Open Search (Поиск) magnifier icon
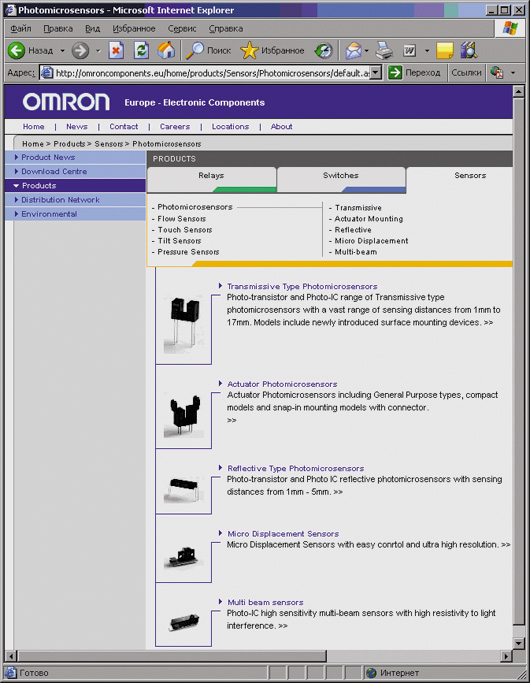530x683 pixels. coord(195,51)
